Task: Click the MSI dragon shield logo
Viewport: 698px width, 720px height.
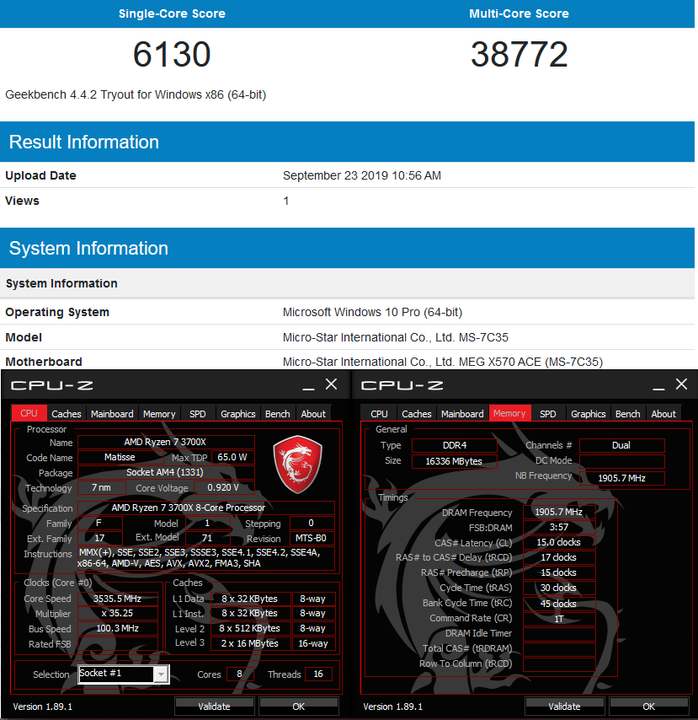Action: (298, 464)
